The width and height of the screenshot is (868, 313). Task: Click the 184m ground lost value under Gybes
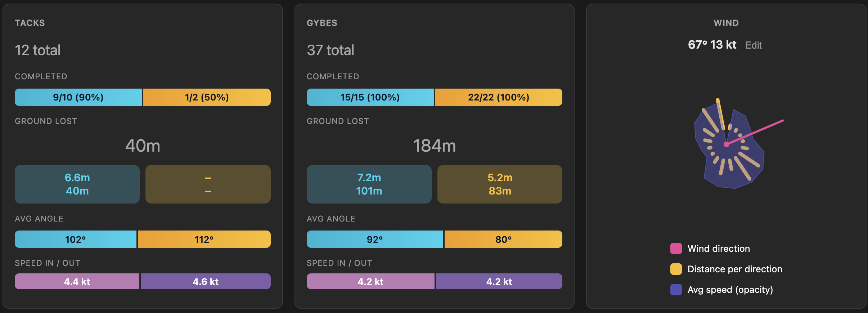[434, 146]
